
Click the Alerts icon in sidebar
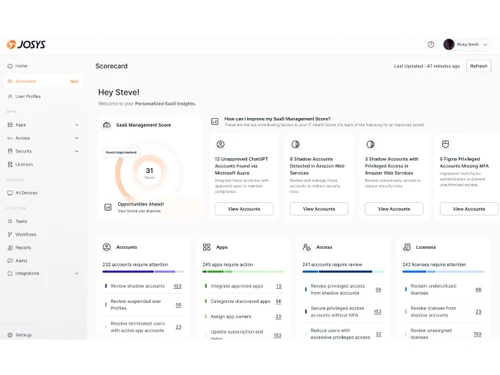click(10, 260)
